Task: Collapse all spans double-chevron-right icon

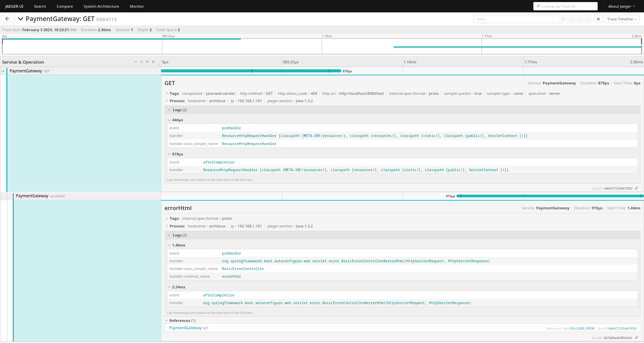Action: coord(153,62)
